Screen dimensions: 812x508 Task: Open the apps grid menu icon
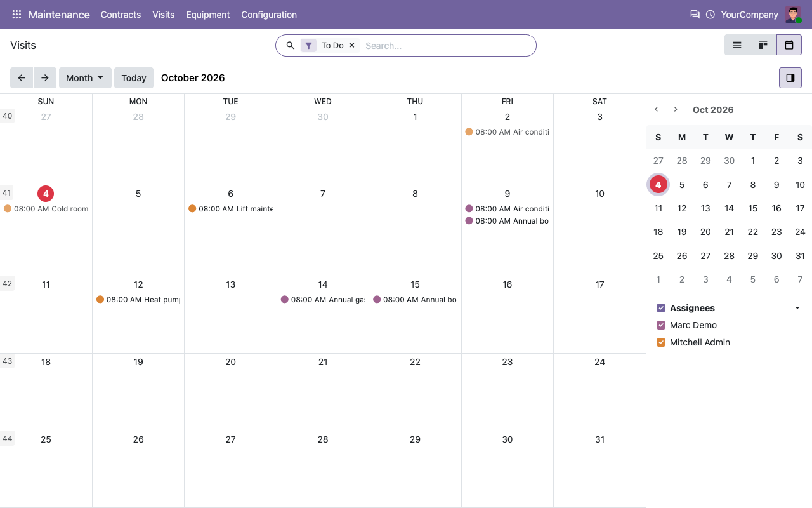coord(16,15)
